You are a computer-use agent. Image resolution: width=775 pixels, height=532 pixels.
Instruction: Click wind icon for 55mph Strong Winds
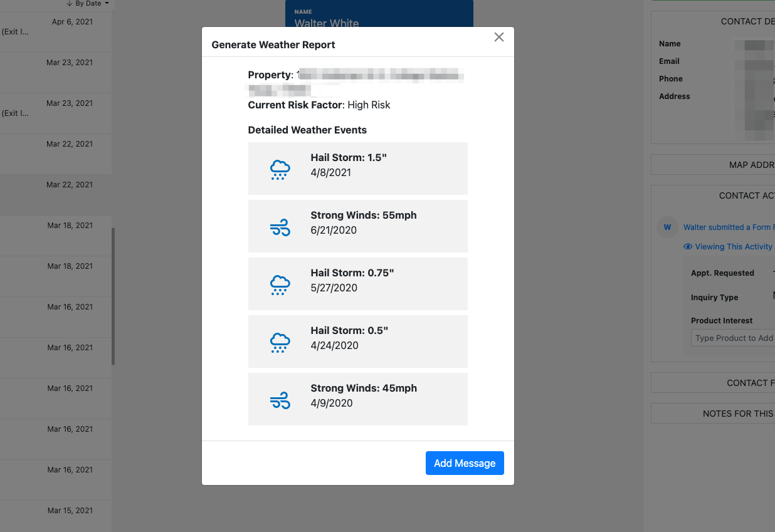coord(280,227)
